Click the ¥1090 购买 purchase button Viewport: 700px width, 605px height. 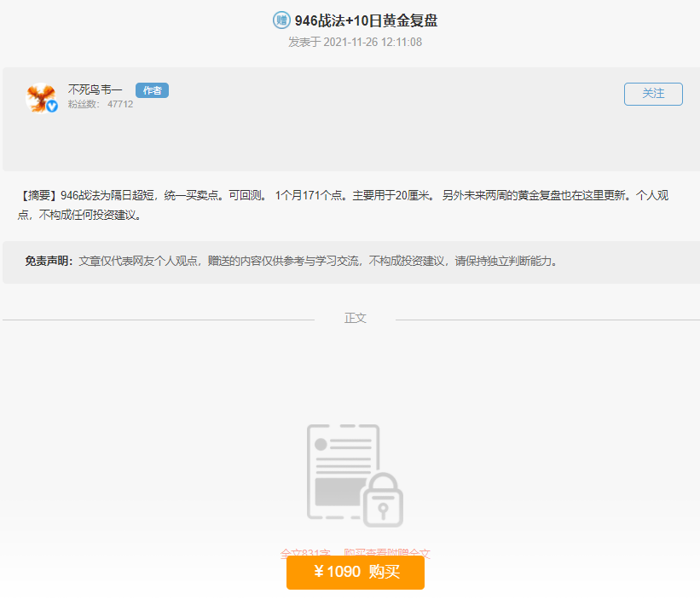click(x=355, y=573)
